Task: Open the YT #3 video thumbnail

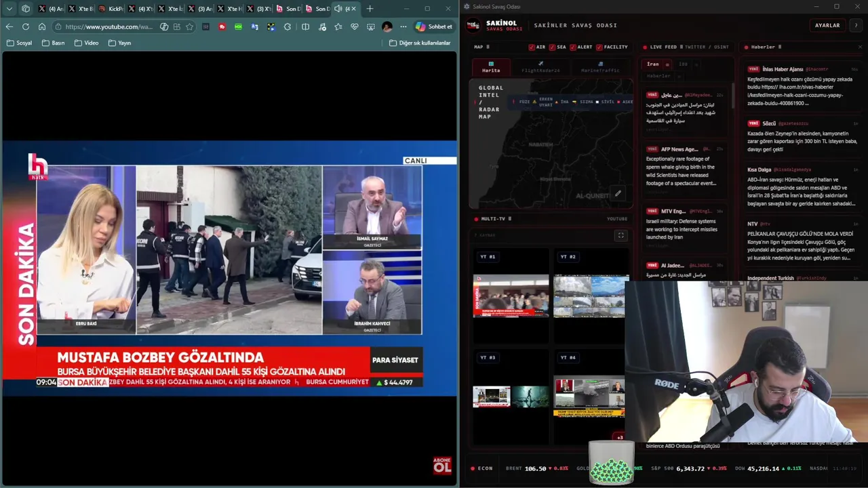Action: click(x=511, y=396)
